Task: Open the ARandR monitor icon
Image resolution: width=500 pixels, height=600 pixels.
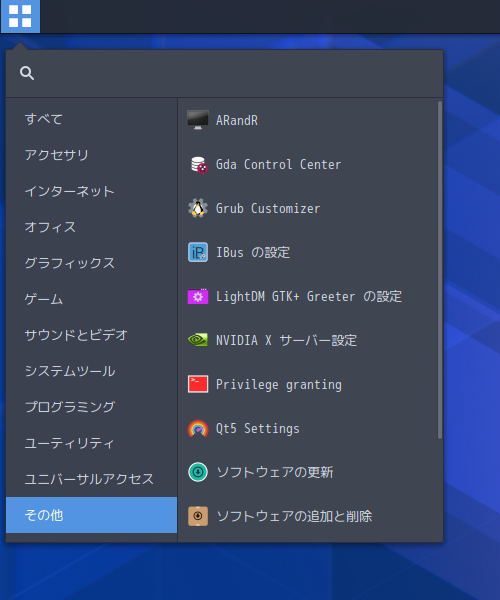Action: point(198,120)
